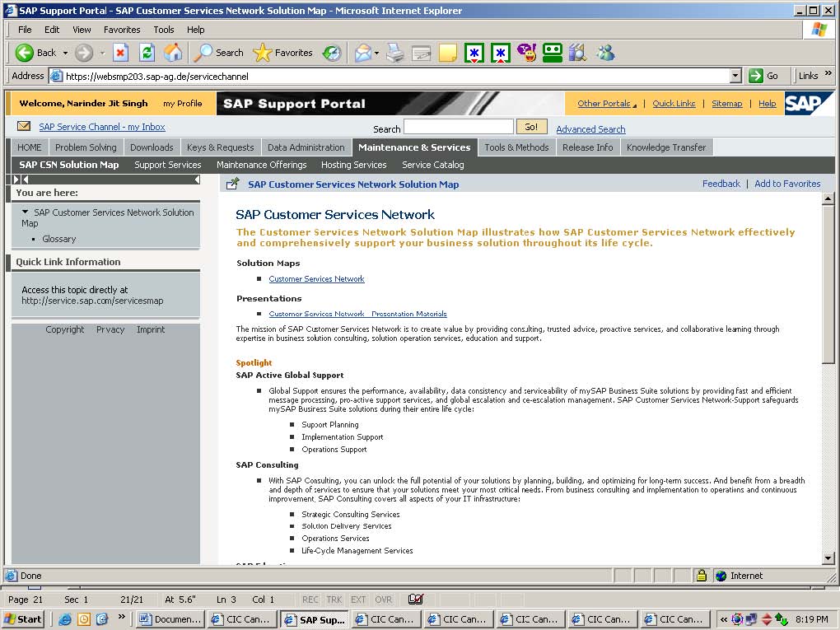This screenshot has width=840, height=630.
Task: Open the Advanced Search link
Action: click(590, 129)
